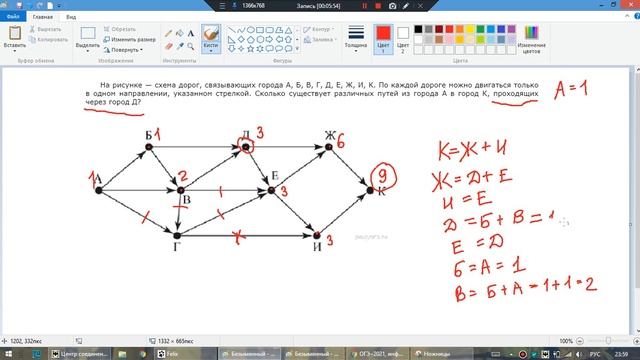Screen dimensions: 640x360
Task: Open the Windows Start menu
Action: coord(8,354)
